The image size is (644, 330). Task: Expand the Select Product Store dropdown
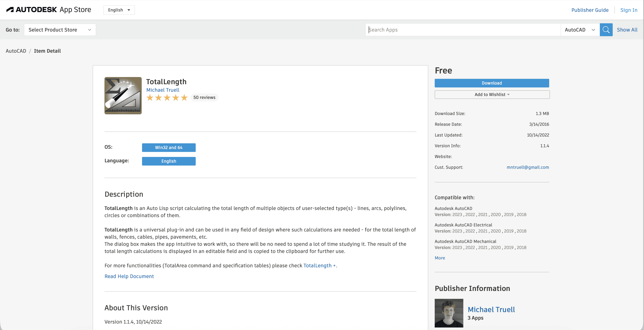60,30
